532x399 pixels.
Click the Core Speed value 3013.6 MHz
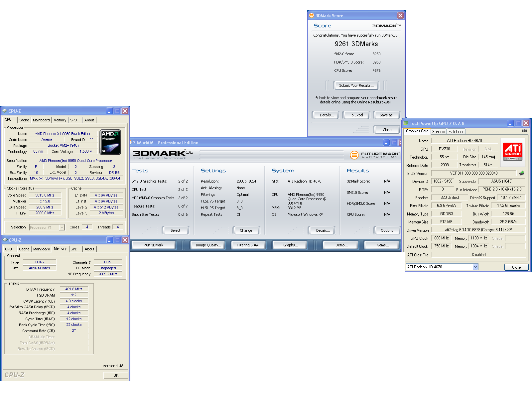[x=45, y=195]
